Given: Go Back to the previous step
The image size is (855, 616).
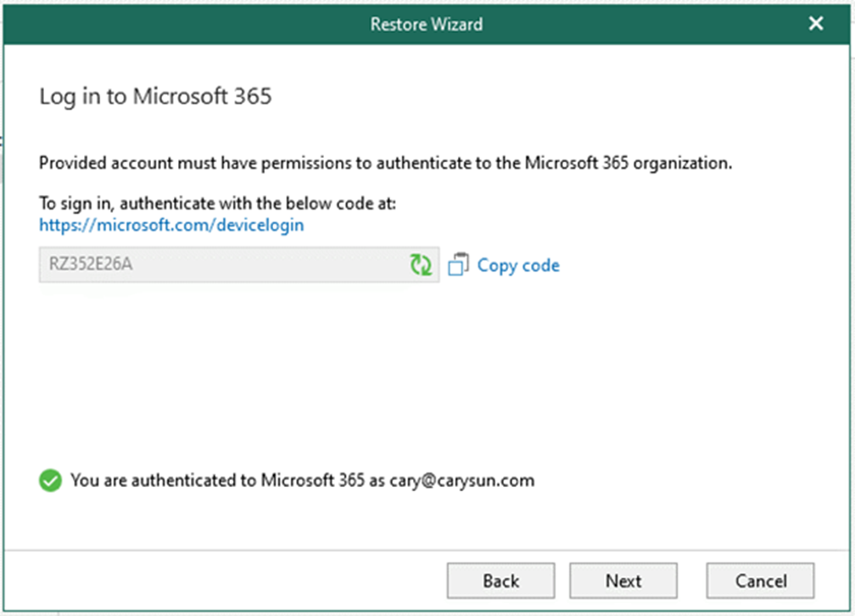Looking at the screenshot, I should coord(500,580).
